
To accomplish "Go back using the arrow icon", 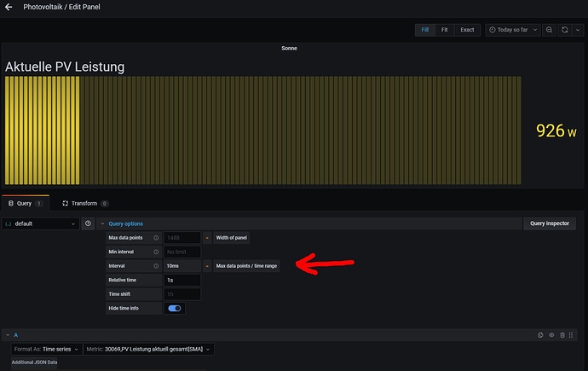I will (x=9, y=7).
